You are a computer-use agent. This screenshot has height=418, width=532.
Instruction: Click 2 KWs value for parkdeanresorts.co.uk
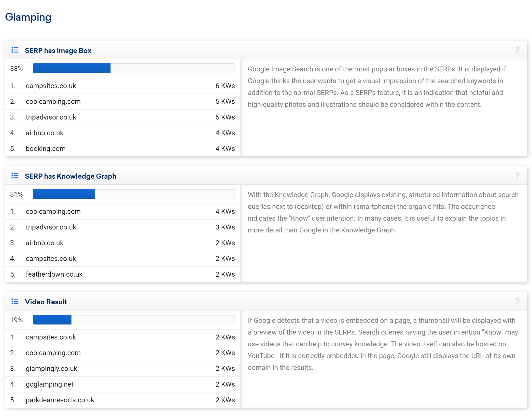pyautogui.click(x=225, y=400)
